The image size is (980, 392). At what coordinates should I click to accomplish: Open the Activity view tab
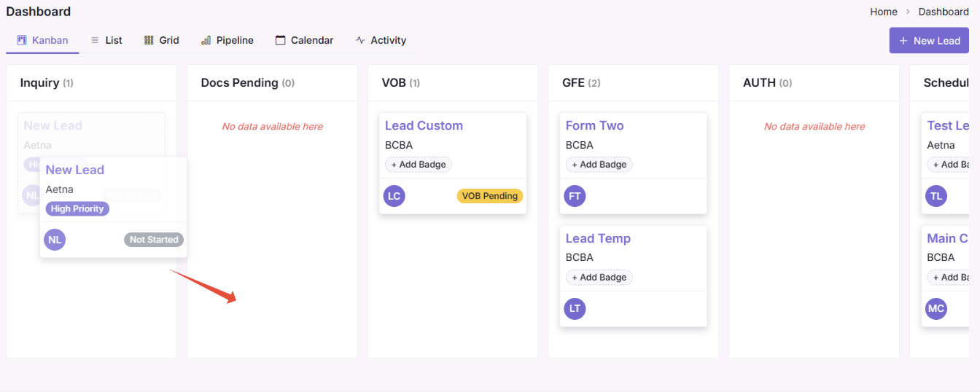click(381, 40)
